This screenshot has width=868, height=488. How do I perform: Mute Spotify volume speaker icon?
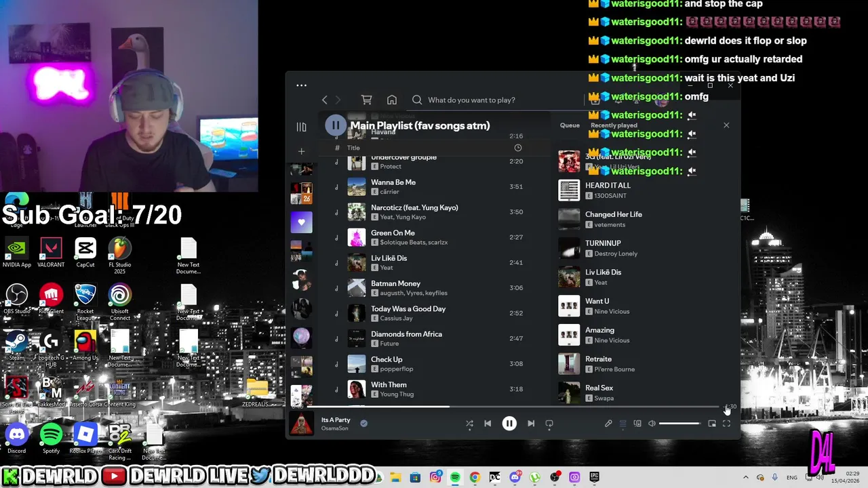point(652,424)
